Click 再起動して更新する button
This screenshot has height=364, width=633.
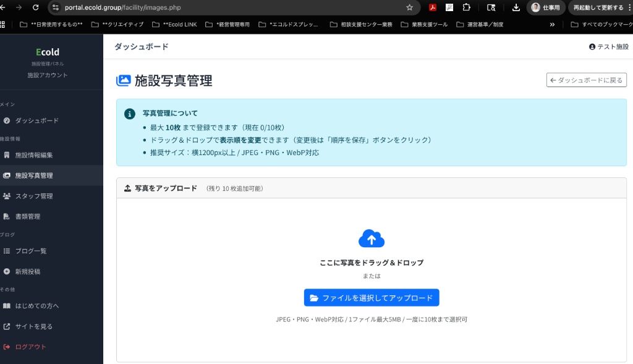(x=598, y=7)
